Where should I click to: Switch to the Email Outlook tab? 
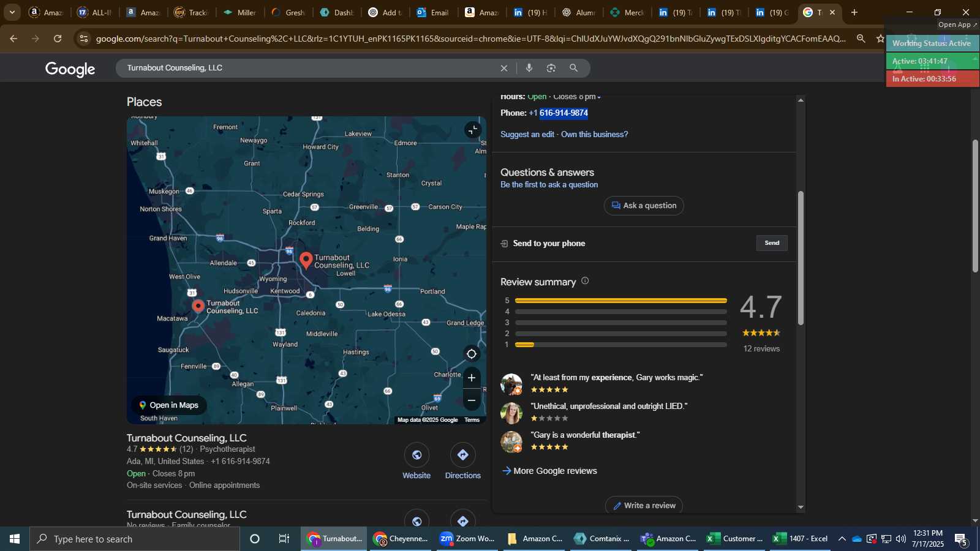[433, 12]
